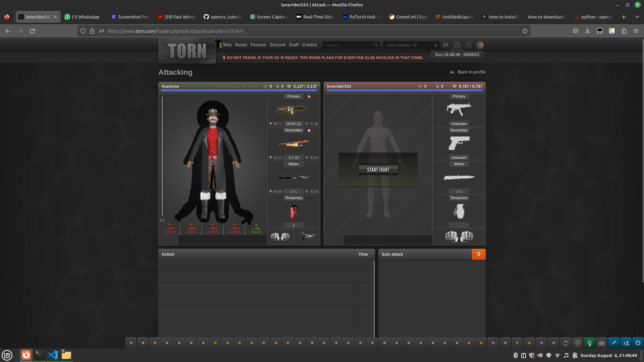Click the user search arrow button
The height and width of the screenshot is (362, 644).
pyautogui.click(x=436, y=45)
